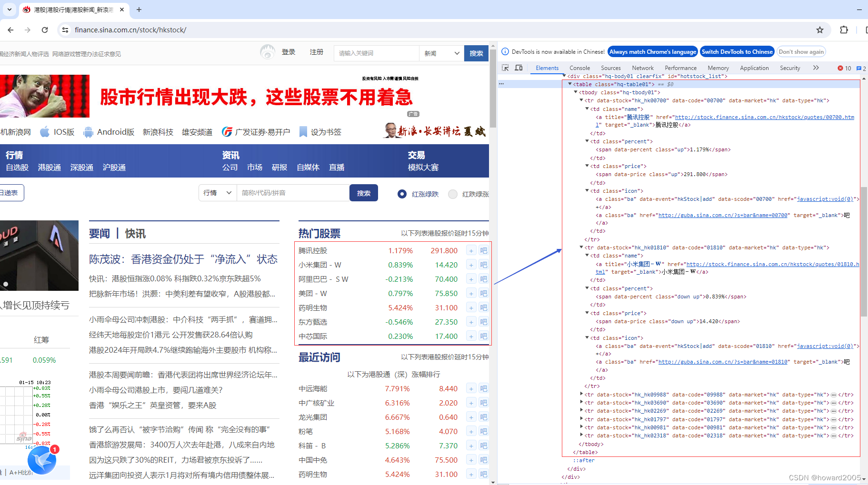The image size is (868, 485).
Task: Open the Network tab
Action: [643, 68]
